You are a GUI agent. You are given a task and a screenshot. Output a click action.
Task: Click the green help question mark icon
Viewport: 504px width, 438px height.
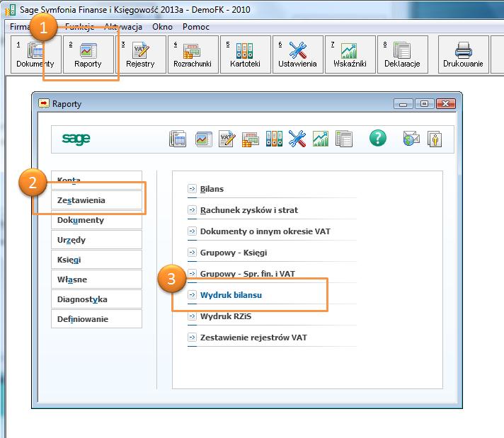(x=378, y=138)
